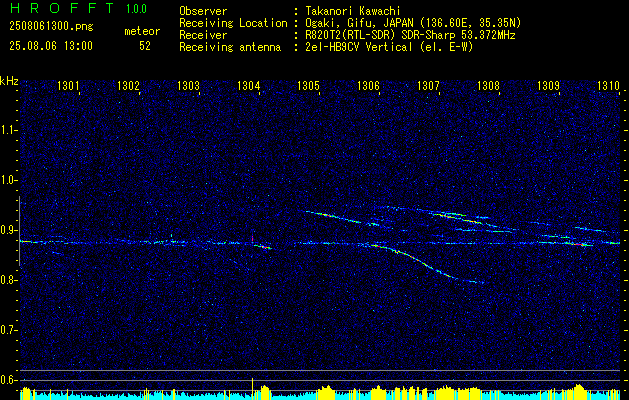Click the meteor label
The height and width of the screenshot is (400, 629).
click(142, 31)
